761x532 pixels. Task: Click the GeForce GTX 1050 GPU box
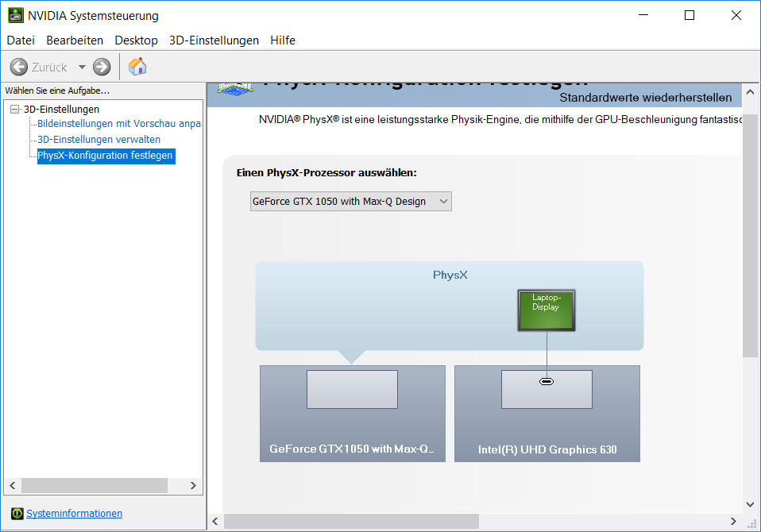pos(353,414)
